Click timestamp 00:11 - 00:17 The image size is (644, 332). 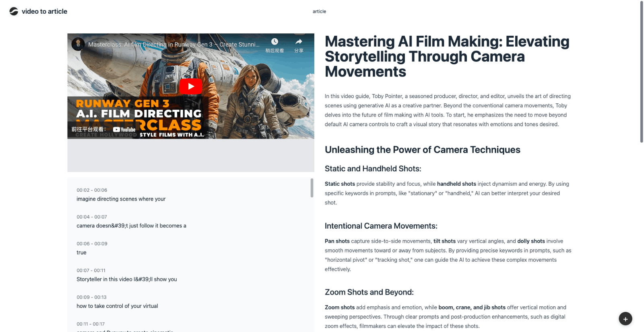tap(91, 324)
